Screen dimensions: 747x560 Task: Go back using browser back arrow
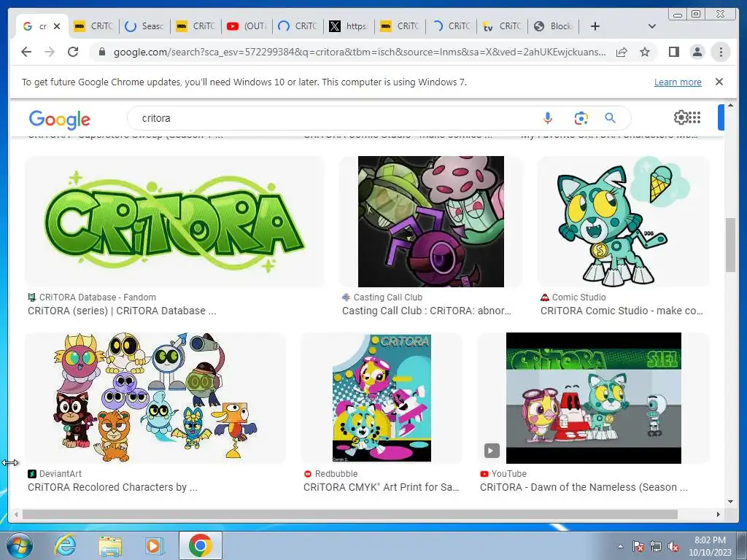coord(26,52)
